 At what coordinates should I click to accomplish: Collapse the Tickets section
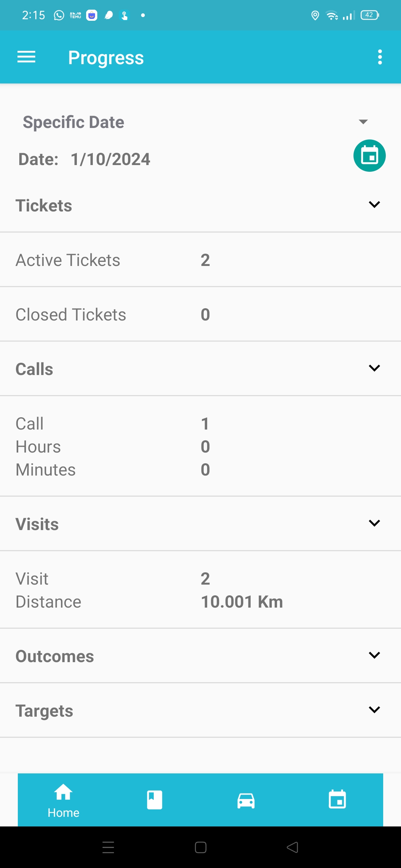click(374, 205)
